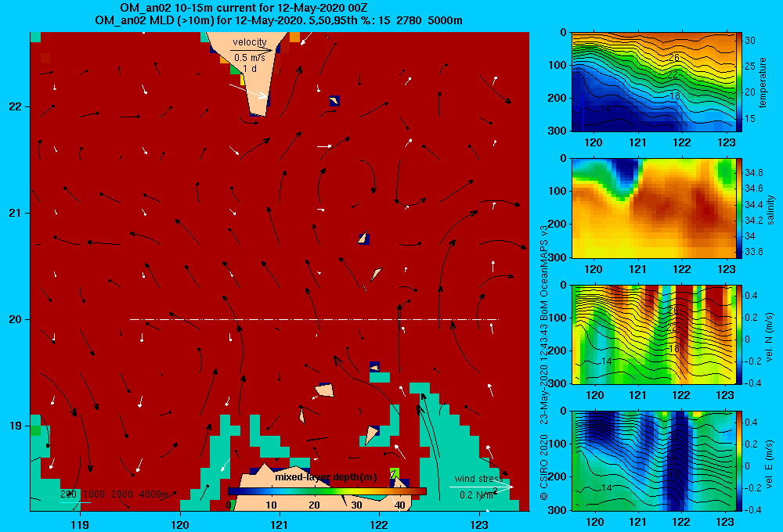Image resolution: width=783 pixels, height=532 pixels.
Task: Click the temperature color scale bar
Action: [739, 82]
